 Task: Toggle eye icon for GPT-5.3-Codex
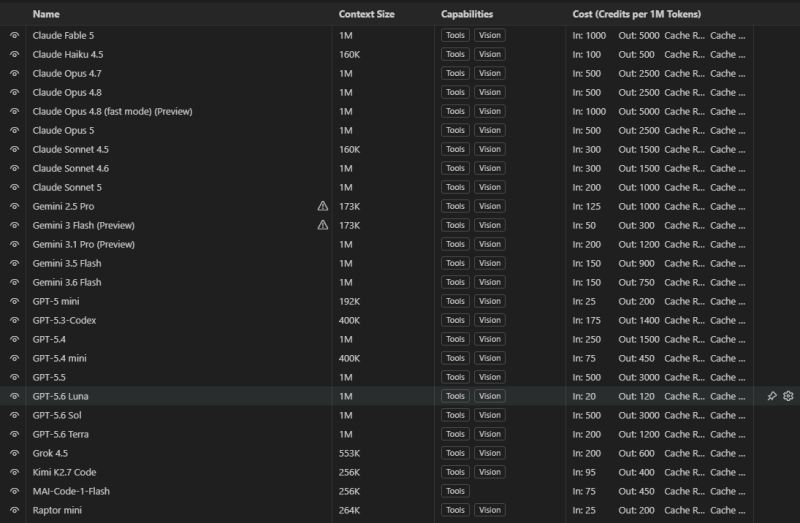[14, 320]
